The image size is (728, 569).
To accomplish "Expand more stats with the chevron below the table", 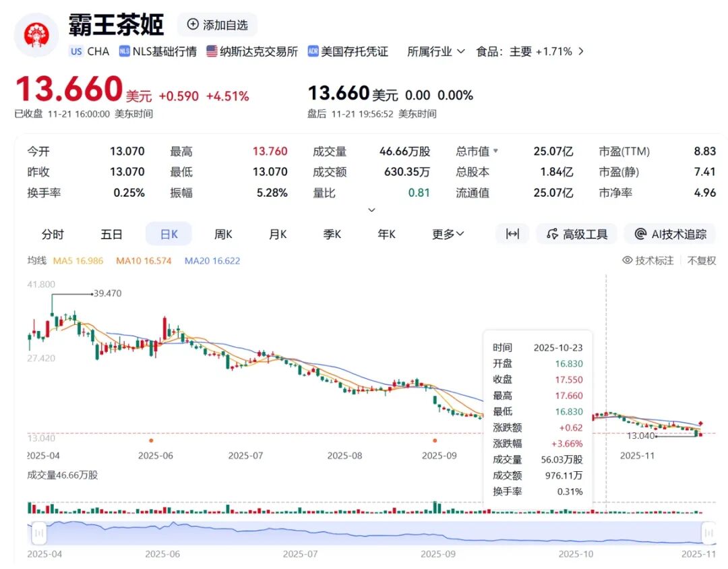I will click(x=371, y=210).
